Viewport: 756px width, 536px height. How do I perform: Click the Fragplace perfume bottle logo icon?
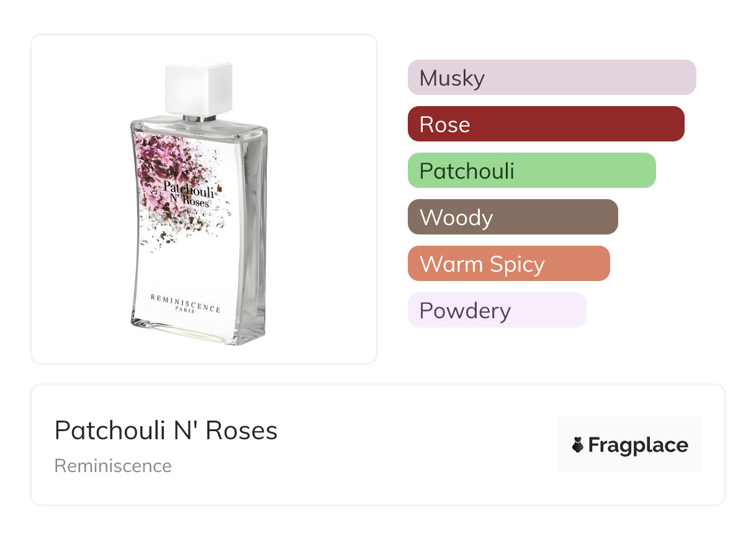578,445
